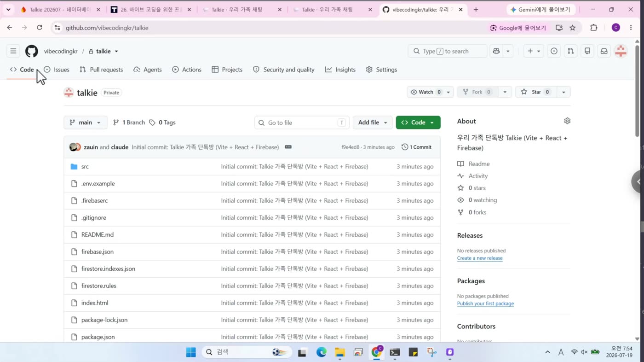The image size is (644, 362).
Task: View the 1 Branch list
Action: (129, 123)
